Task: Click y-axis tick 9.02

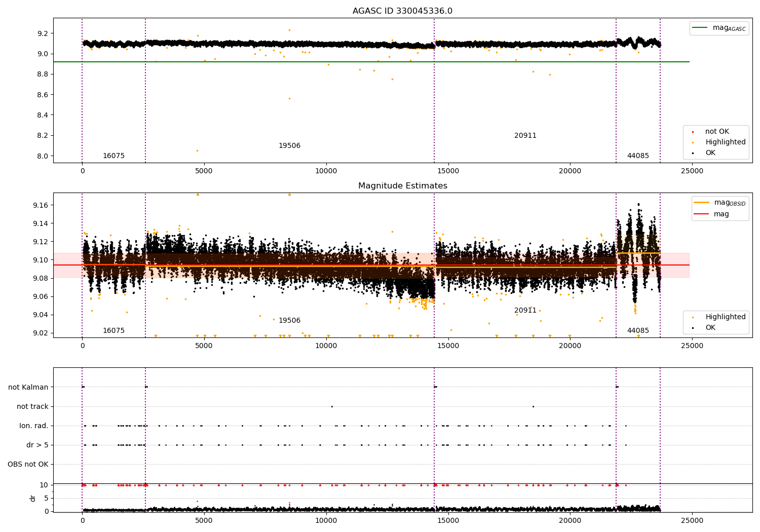Action: (41, 333)
